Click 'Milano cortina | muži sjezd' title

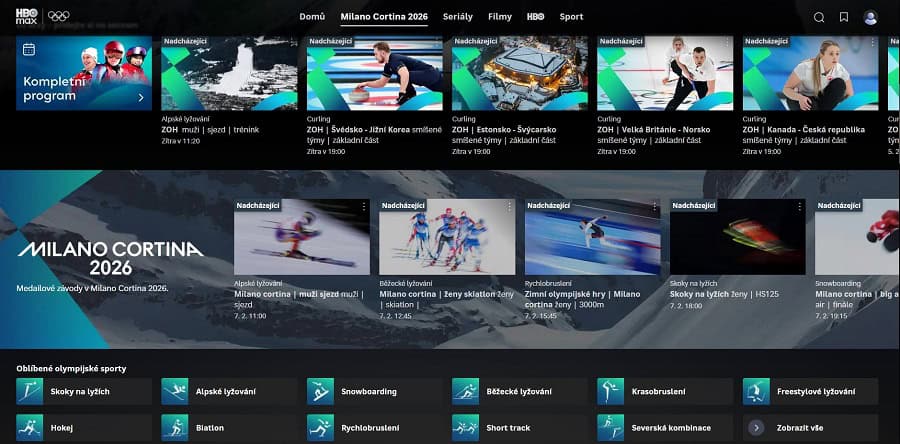pyautogui.click(x=286, y=294)
